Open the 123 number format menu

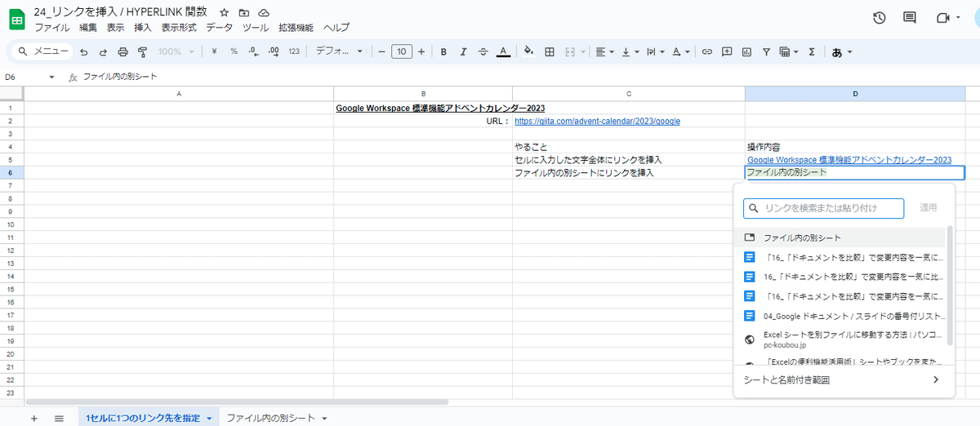(294, 51)
